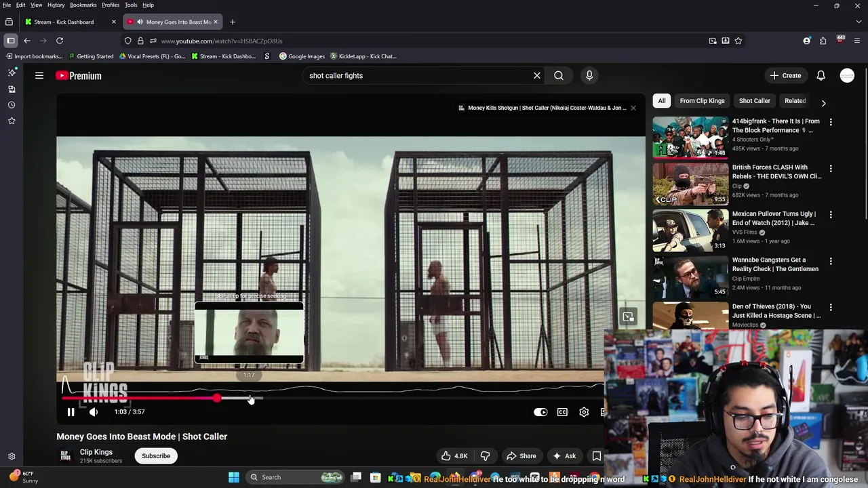The image size is (868, 488).
Task: Open the sidebar bookmarks star icon
Action: 12,121
